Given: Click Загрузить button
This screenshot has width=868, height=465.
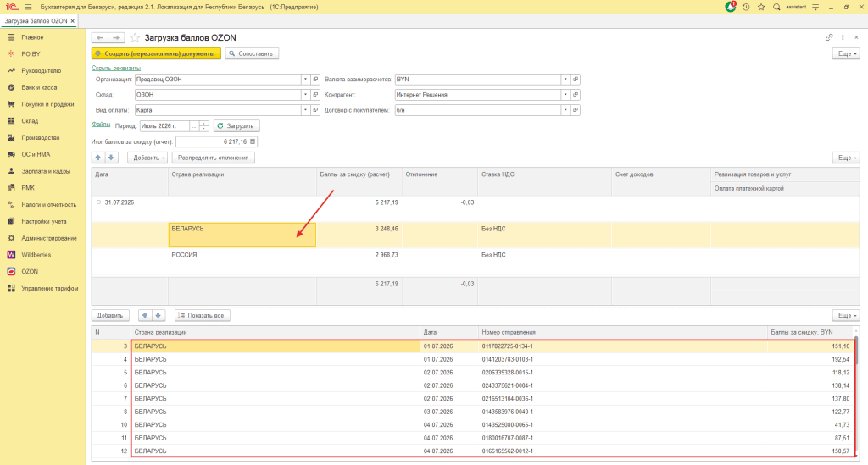Looking at the screenshot, I should (x=236, y=126).
